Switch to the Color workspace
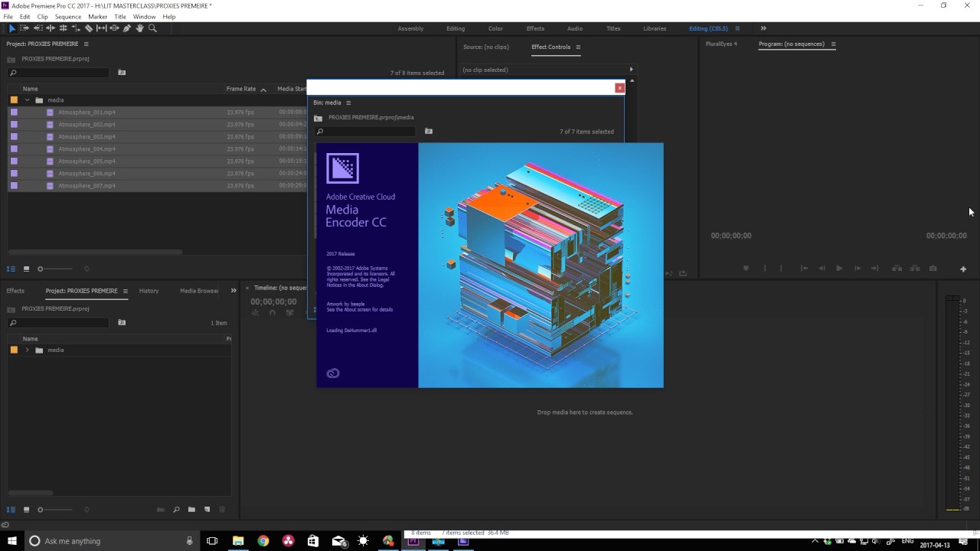The image size is (980, 551). (x=495, y=29)
